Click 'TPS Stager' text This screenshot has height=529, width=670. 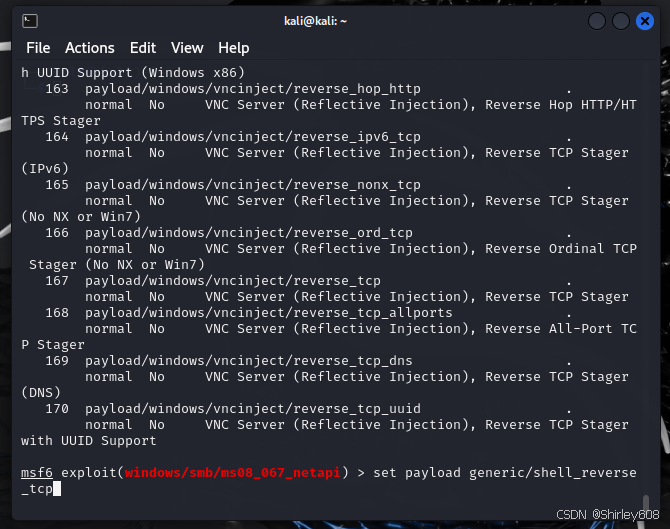[61, 121]
